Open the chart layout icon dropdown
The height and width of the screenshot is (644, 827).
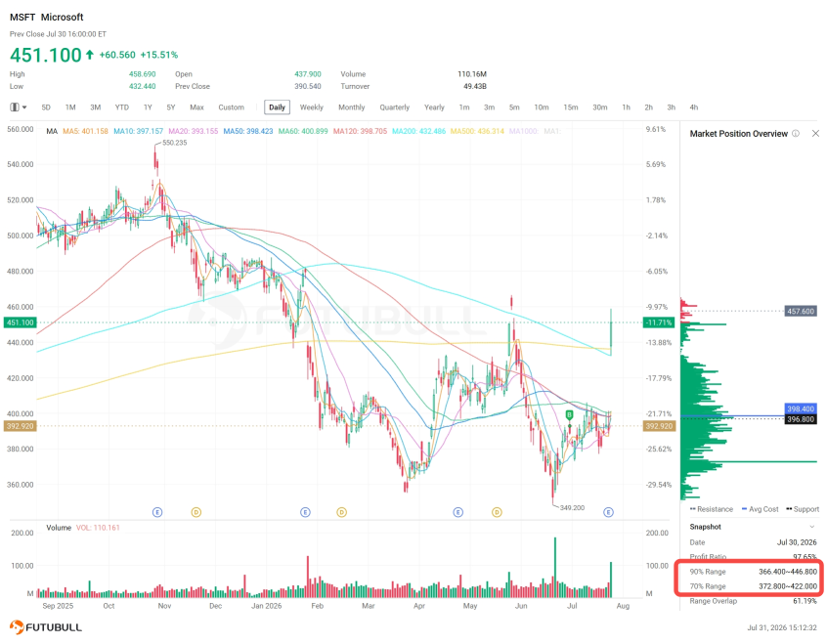[18, 107]
